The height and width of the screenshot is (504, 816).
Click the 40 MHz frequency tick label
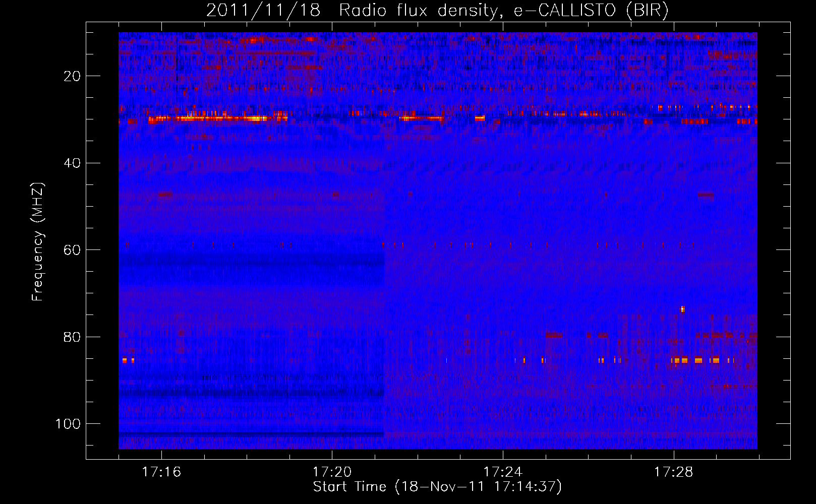coord(72,163)
